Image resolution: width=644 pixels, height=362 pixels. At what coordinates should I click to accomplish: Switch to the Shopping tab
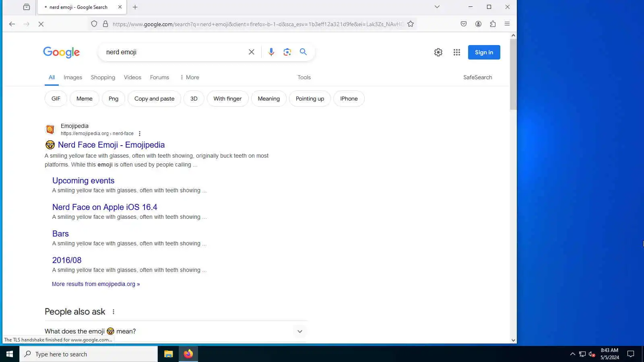[103, 77]
